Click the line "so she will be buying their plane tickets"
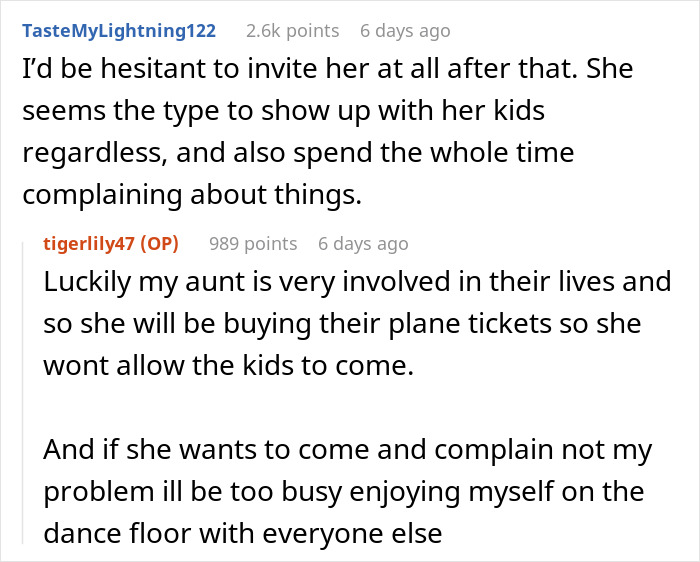 [342, 324]
